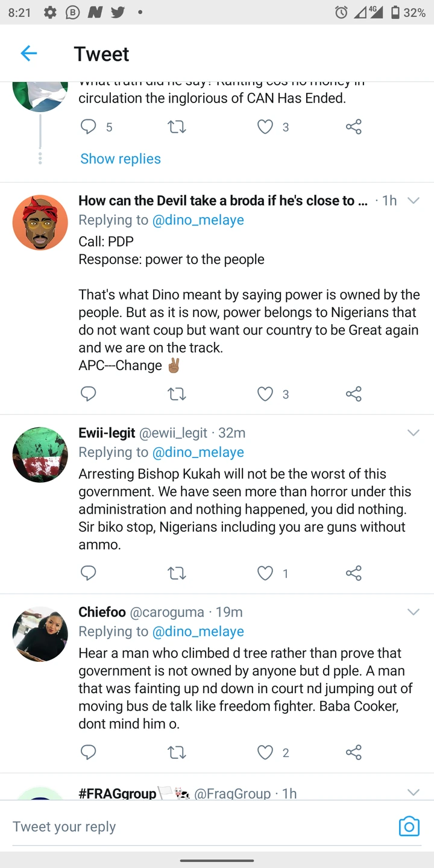Viewport: 434px width, 868px height.
Task: Share Chiefoo's tweet
Action: pyautogui.click(x=354, y=752)
